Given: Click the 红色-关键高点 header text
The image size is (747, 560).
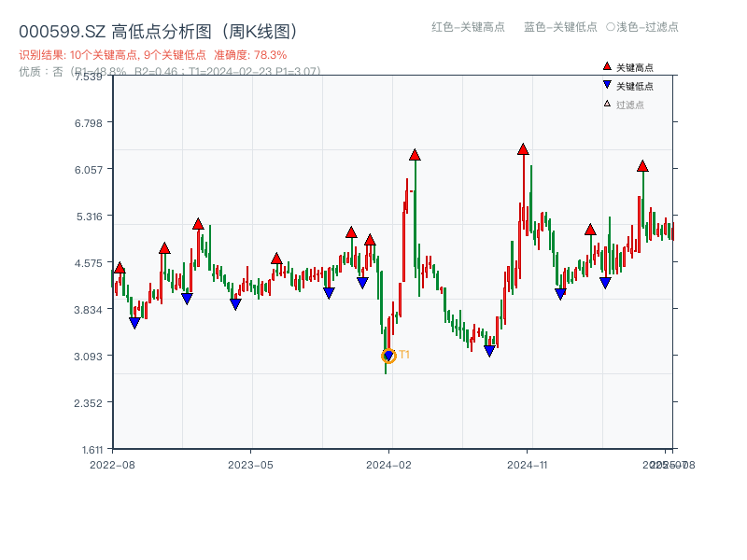Looking at the screenshot, I should (468, 27).
